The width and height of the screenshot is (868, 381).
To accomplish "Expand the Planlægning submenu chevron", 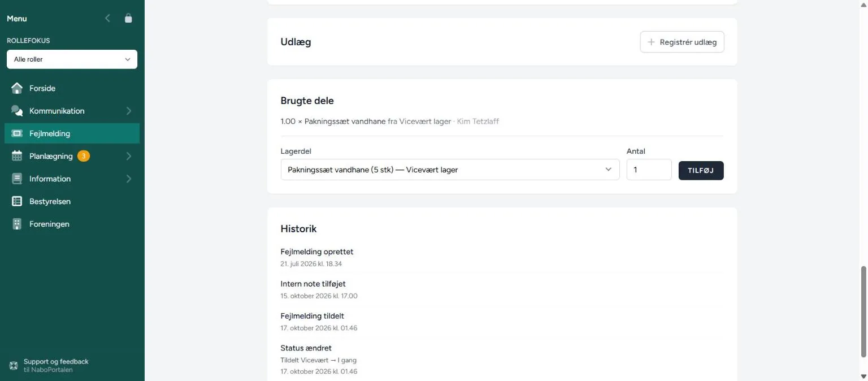I will [x=129, y=156].
